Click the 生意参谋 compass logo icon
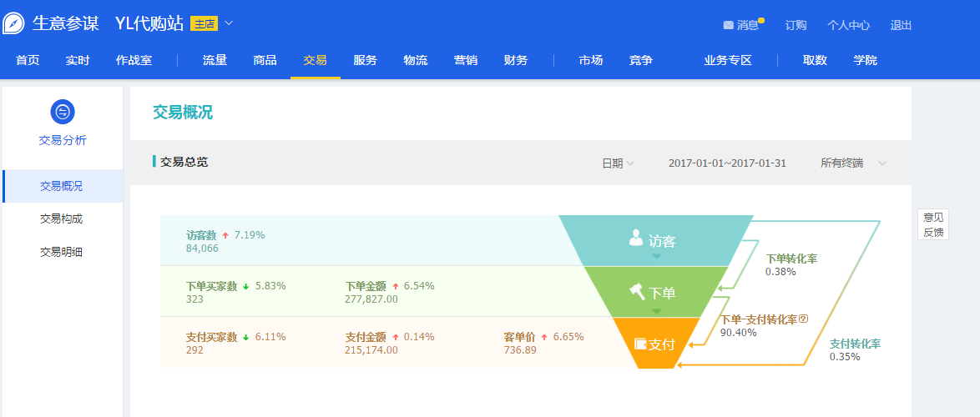 coord(13,23)
